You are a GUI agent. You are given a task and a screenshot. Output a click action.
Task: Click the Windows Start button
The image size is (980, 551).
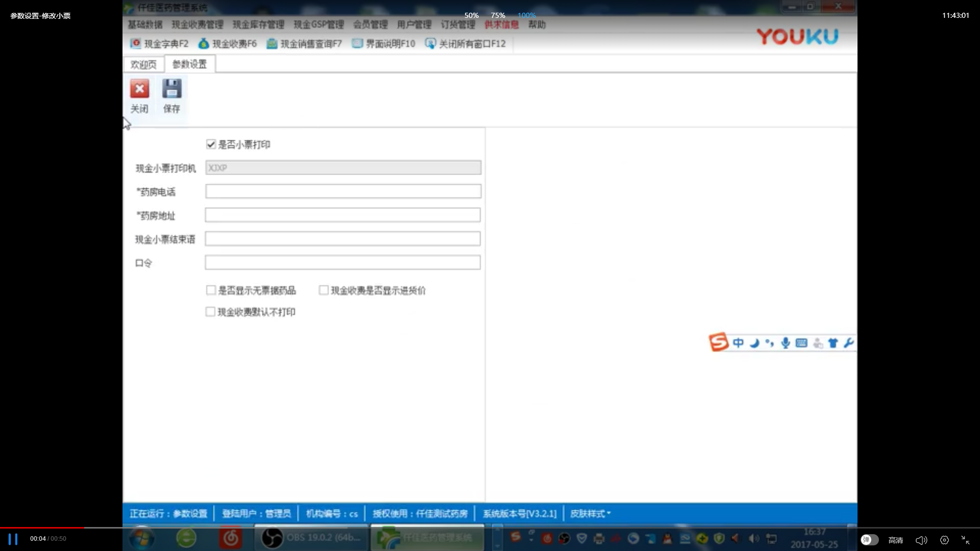coord(141,538)
